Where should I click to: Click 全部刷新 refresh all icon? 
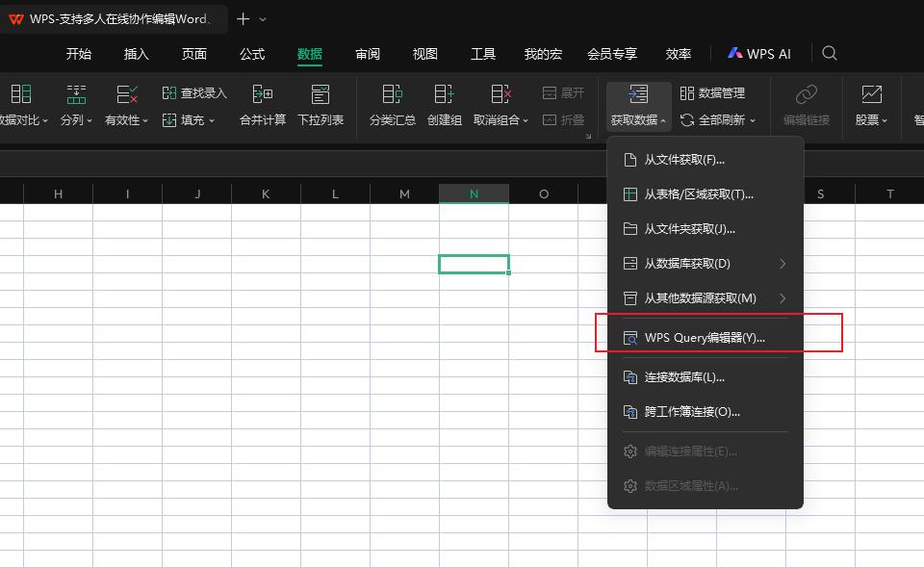[687, 120]
